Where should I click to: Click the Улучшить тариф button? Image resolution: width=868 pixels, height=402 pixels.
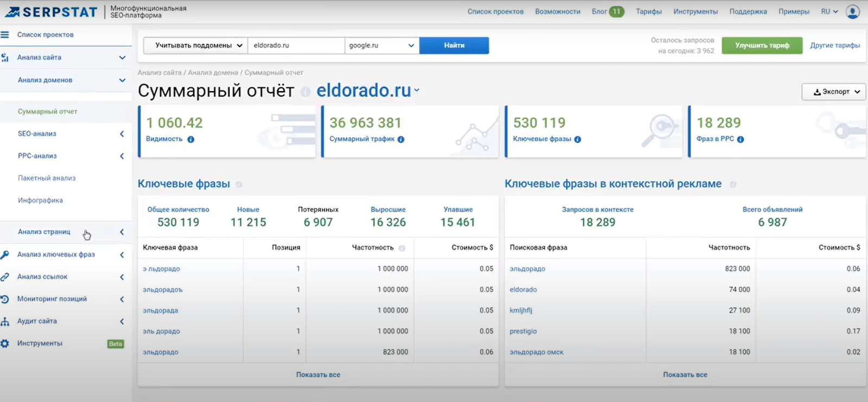click(x=762, y=46)
